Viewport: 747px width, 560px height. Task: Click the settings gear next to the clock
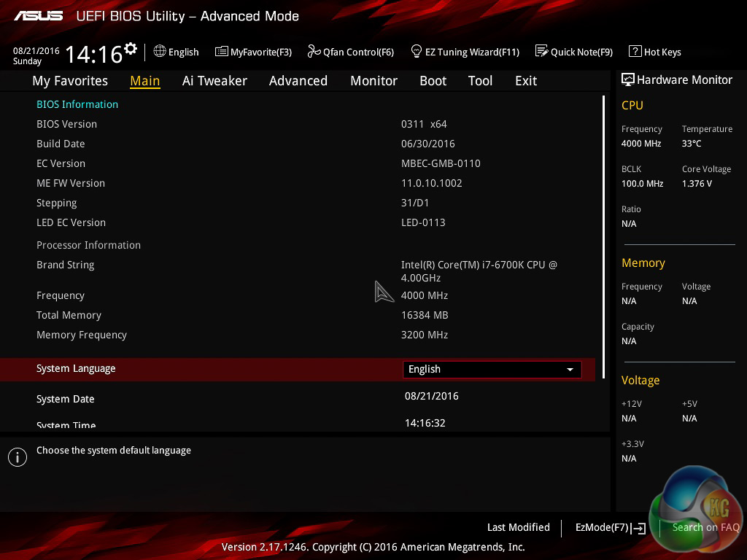coord(130,48)
